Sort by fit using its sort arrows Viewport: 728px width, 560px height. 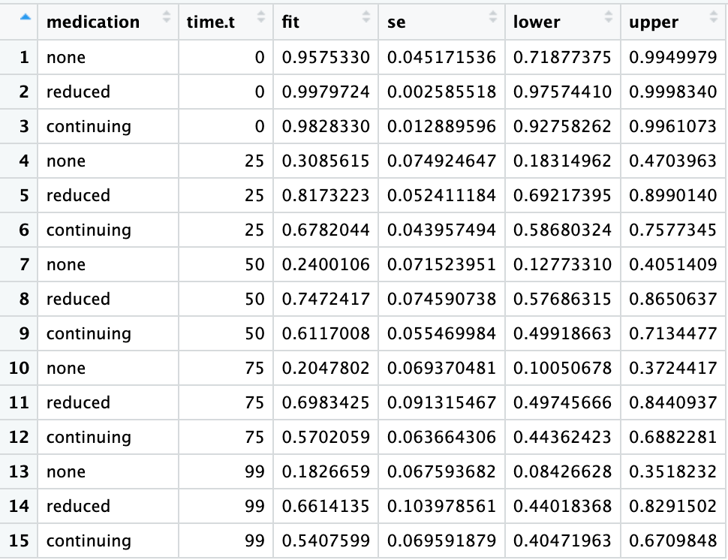click(366, 17)
